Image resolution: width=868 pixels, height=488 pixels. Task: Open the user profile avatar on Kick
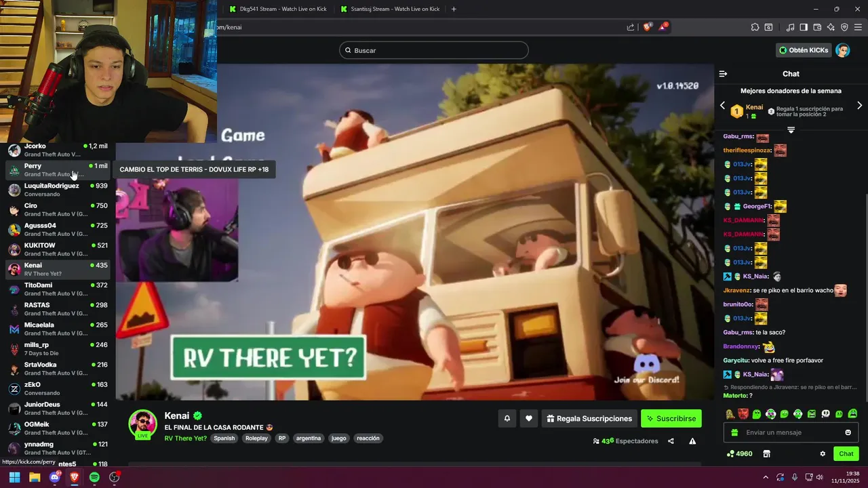(842, 50)
